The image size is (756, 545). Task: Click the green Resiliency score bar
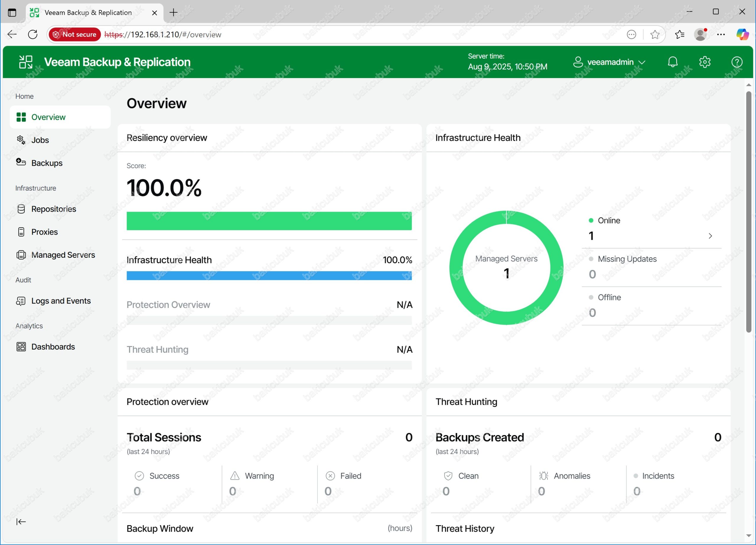click(x=269, y=221)
